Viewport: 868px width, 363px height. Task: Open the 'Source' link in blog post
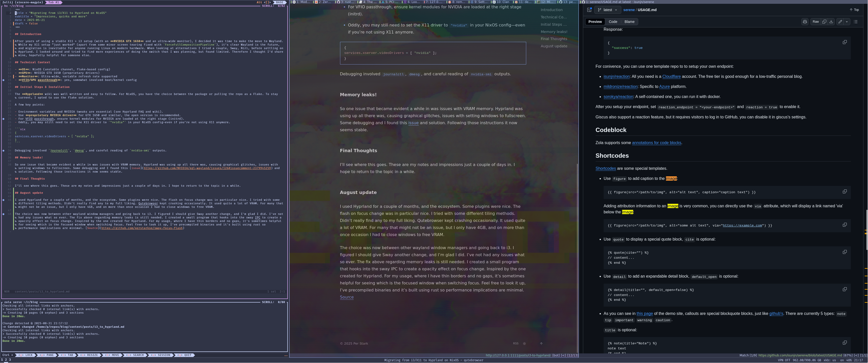346,297
